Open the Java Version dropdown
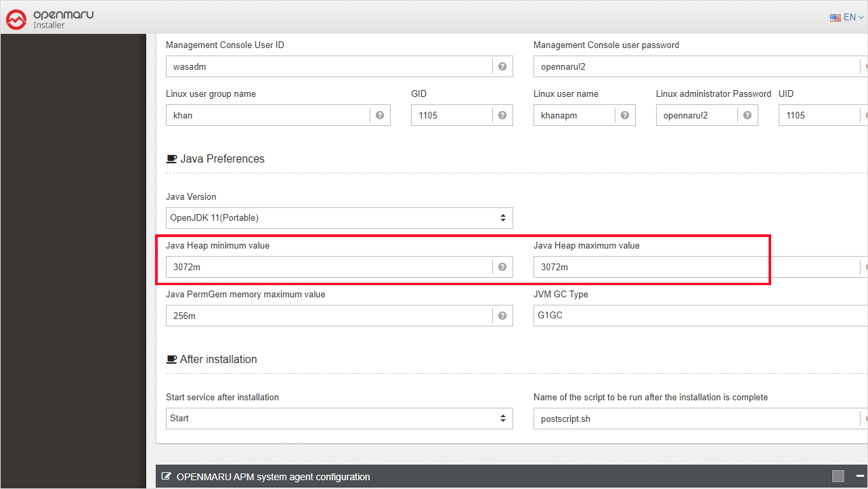The width and height of the screenshot is (868, 489). click(x=339, y=218)
